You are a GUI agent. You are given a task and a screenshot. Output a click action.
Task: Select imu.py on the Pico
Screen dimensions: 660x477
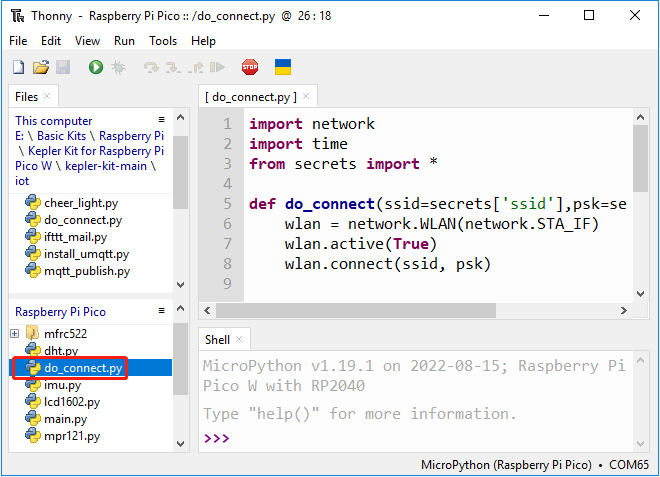click(x=62, y=385)
